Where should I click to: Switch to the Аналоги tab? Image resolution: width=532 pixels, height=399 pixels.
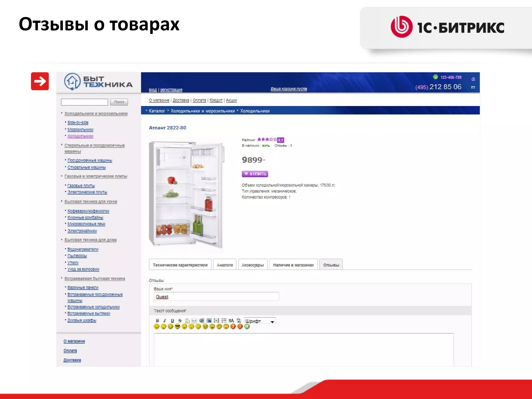click(225, 265)
